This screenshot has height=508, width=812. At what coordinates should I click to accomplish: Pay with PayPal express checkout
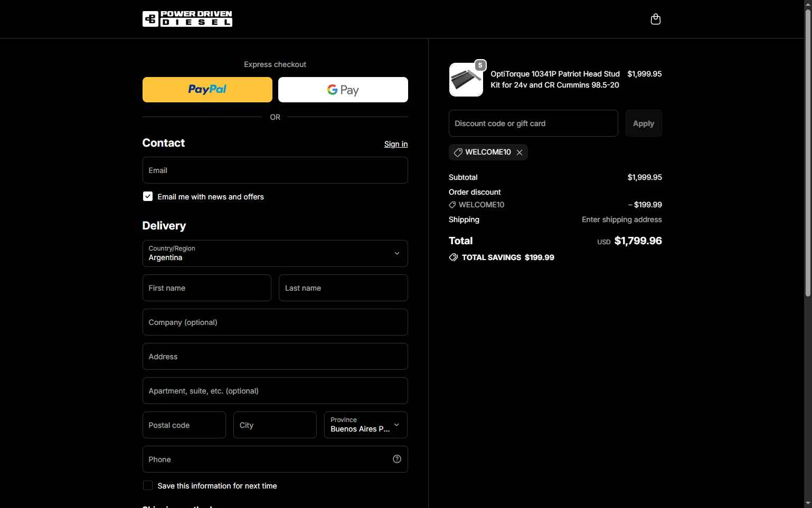tap(207, 90)
